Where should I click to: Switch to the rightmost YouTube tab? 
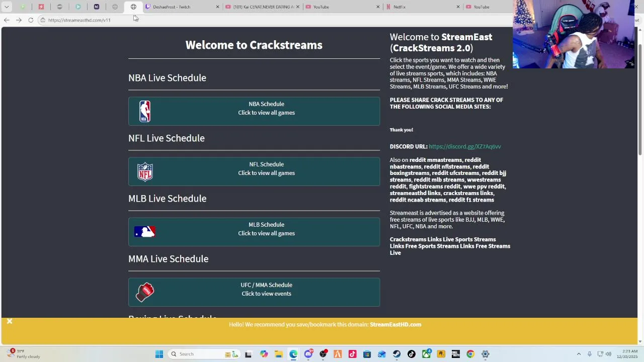488,7
